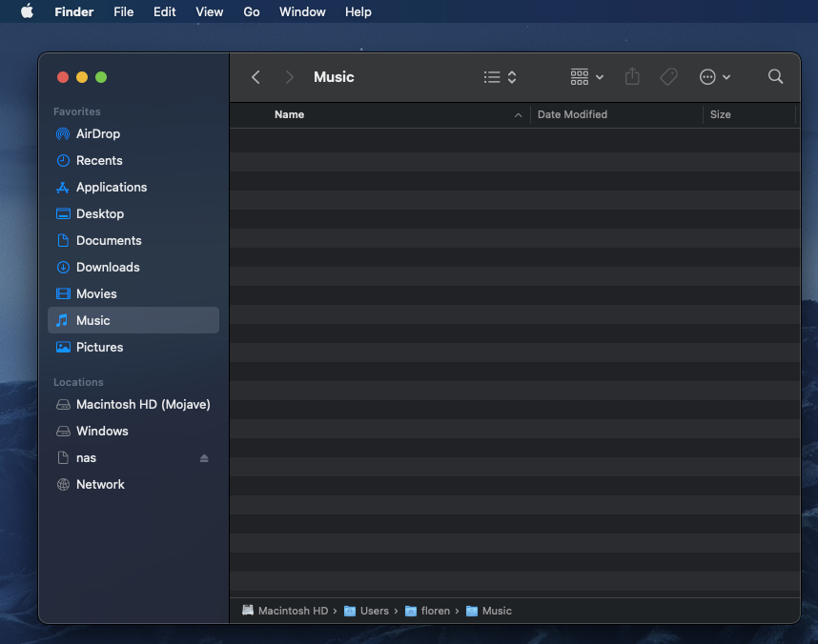Sort by the Size column
The height and width of the screenshot is (644, 818).
[721, 114]
